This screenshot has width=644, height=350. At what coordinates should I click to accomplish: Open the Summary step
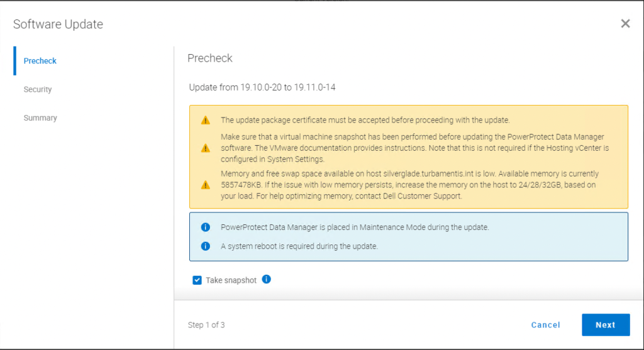tap(40, 118)
